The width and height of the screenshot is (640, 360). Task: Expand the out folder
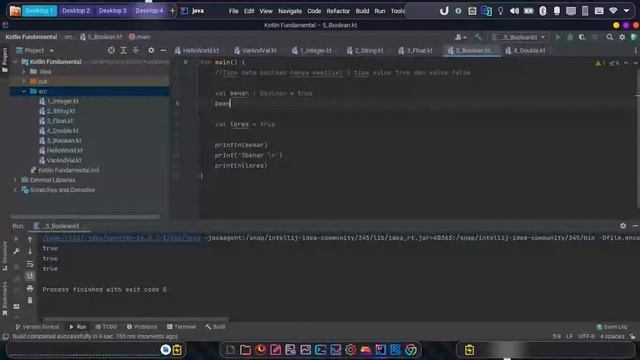[24, 81]
